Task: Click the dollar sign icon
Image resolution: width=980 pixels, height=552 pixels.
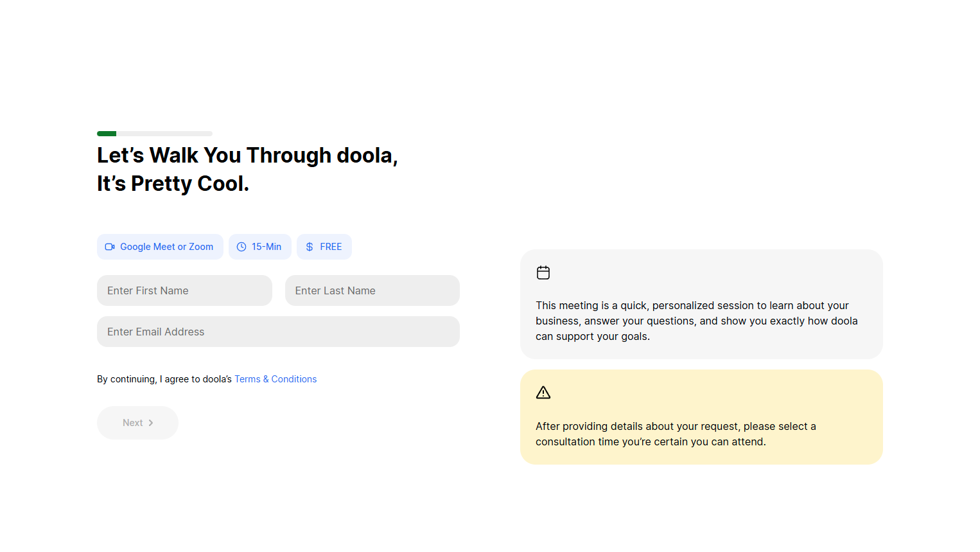Action: [x=310, y=247]
